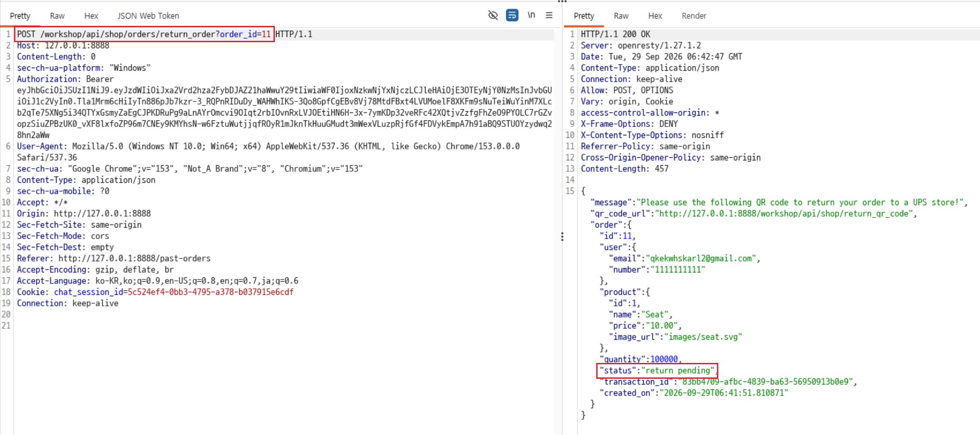
Task: Click the "return pending" status value
Action: point(677,370)
